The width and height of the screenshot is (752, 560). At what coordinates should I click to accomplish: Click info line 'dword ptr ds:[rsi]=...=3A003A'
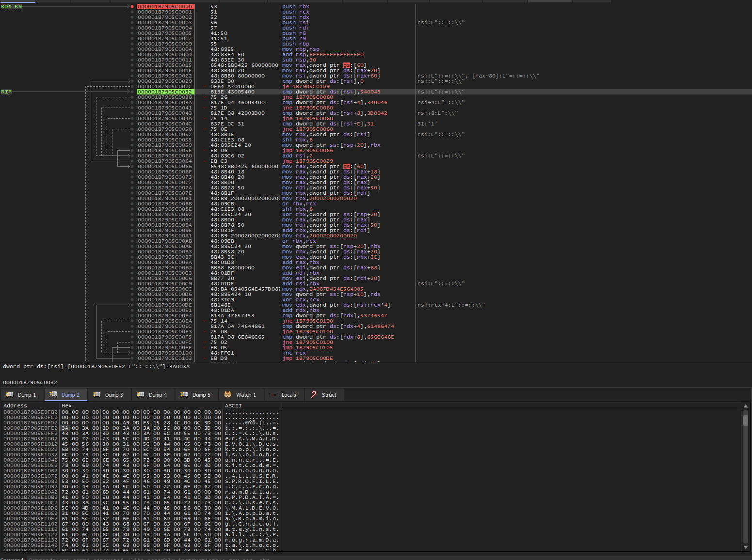[x=96, y=366]
